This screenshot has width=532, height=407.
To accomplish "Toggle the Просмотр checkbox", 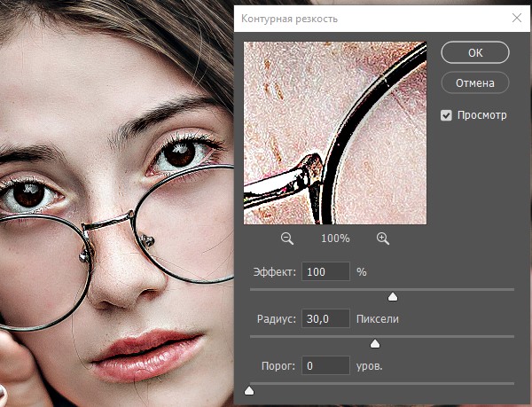I will pos(446,115).
